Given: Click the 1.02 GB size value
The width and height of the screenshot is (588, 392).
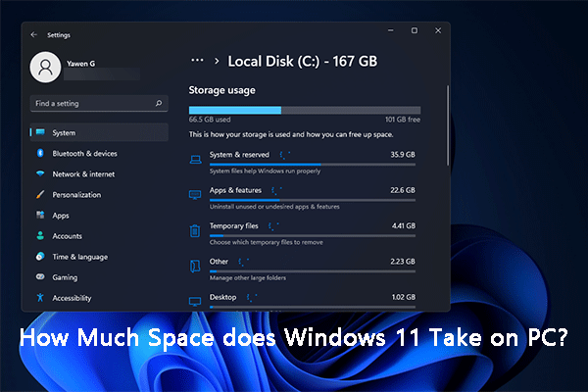Looking at the screenshot, I should pyautogui.click(x=404, y=297).
